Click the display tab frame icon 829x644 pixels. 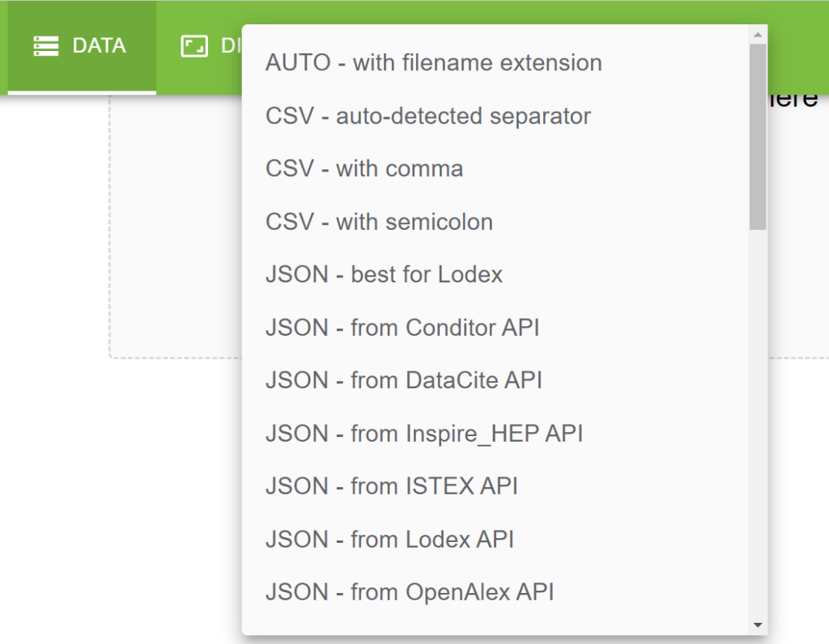pyautogui.click(x=194, y=46)
